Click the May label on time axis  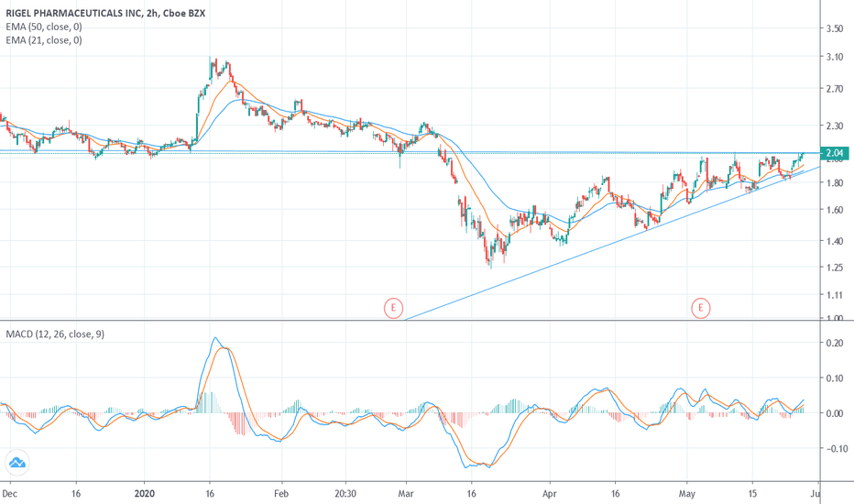(x=687, y=494)
